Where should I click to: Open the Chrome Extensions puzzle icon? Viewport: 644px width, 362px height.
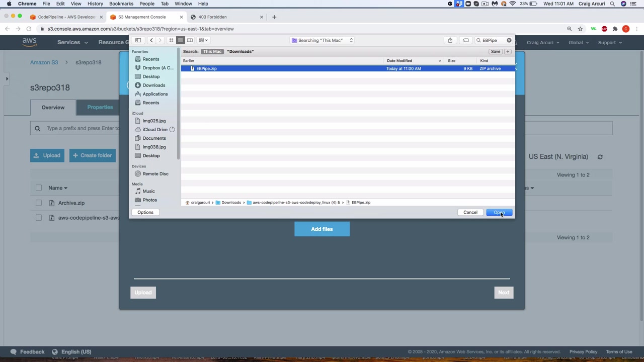point(615,29)
